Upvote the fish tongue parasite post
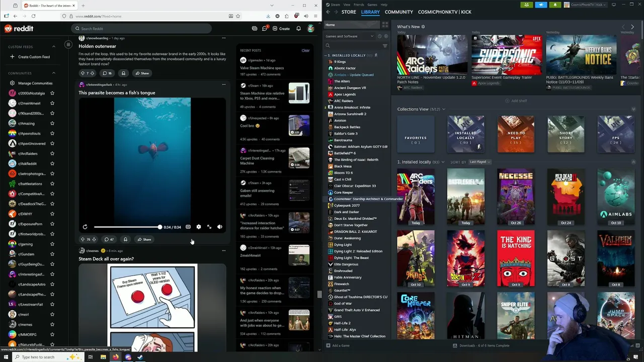The width and height of the screenshot is (644, 362). coord(83,239)
